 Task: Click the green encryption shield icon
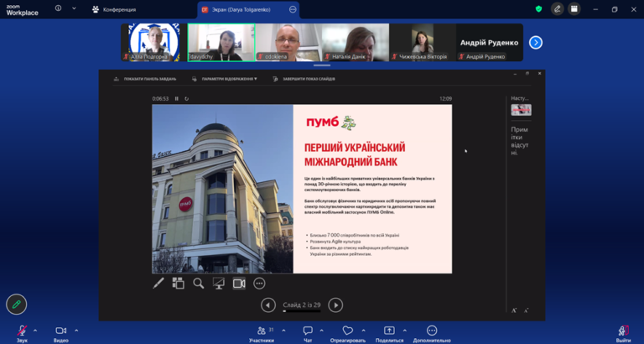tap(538, 9)
